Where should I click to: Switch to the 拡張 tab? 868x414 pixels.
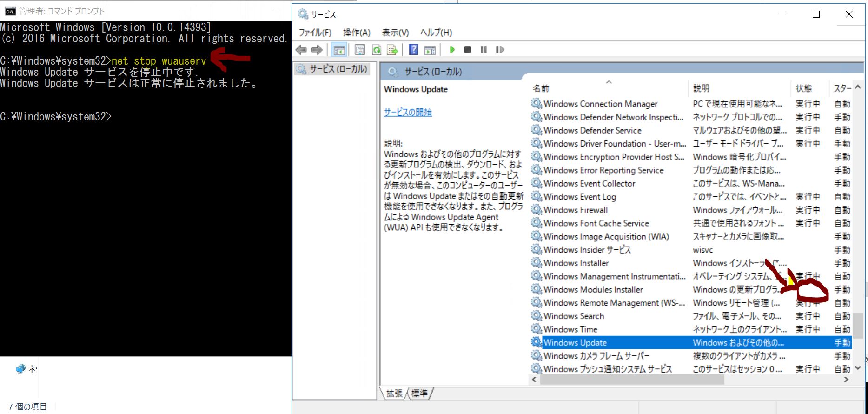pyautogui.click(x=394, y=394)
